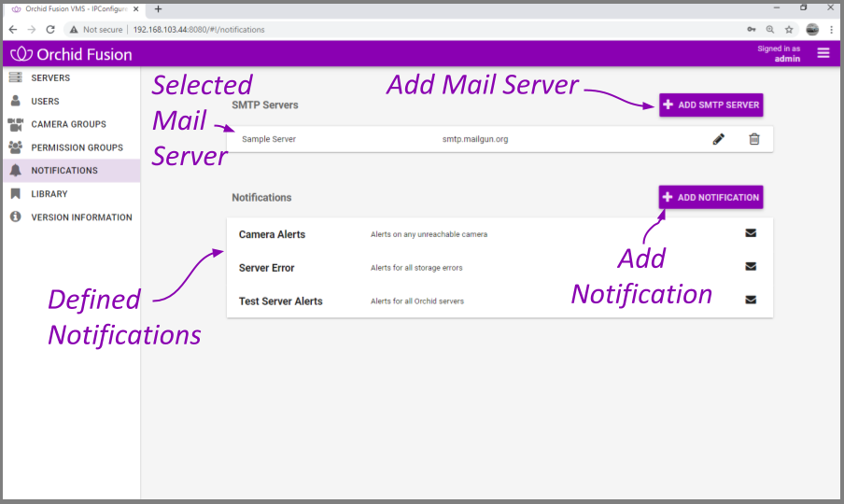Open Chrome three-dot menu
844x504 pixels.
[x=832, y=30]
